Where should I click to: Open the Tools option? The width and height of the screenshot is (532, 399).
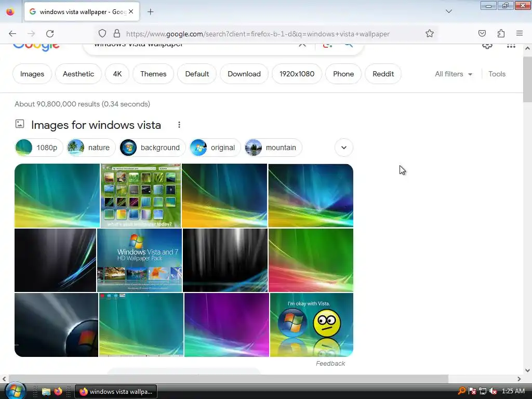tap(497, 74)
